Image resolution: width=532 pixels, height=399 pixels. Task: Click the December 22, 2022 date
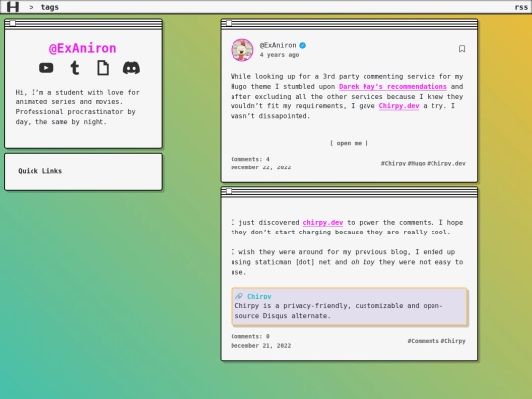261,167
